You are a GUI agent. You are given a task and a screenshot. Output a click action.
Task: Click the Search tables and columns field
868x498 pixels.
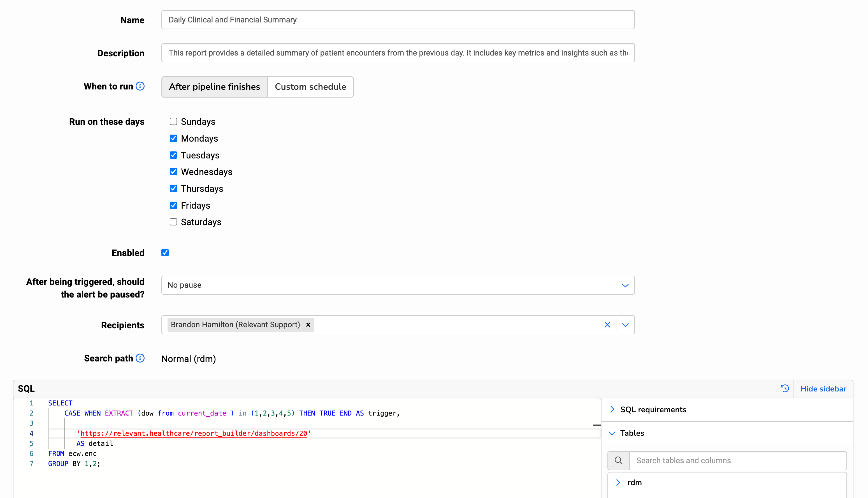click(x=737, y=460)
